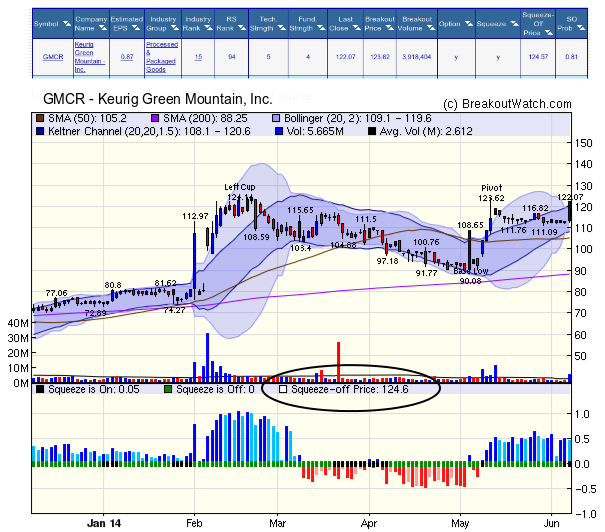Viewport: 605px width, 532px height.
Task: Sort by Industry Rank column arrow
Action: click(209, 28)
